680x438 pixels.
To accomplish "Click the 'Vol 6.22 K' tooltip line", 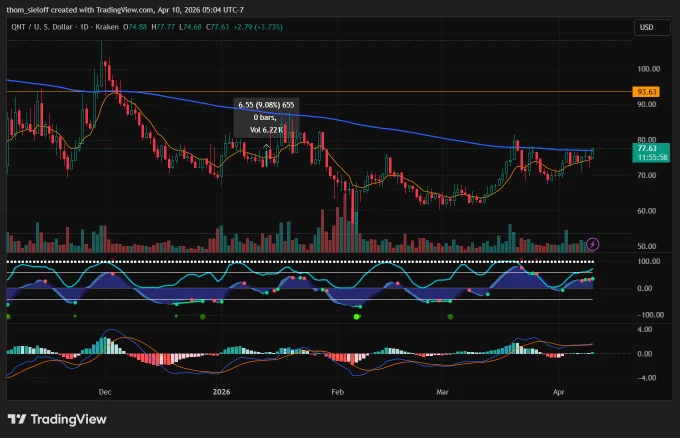I will point(266,130).
